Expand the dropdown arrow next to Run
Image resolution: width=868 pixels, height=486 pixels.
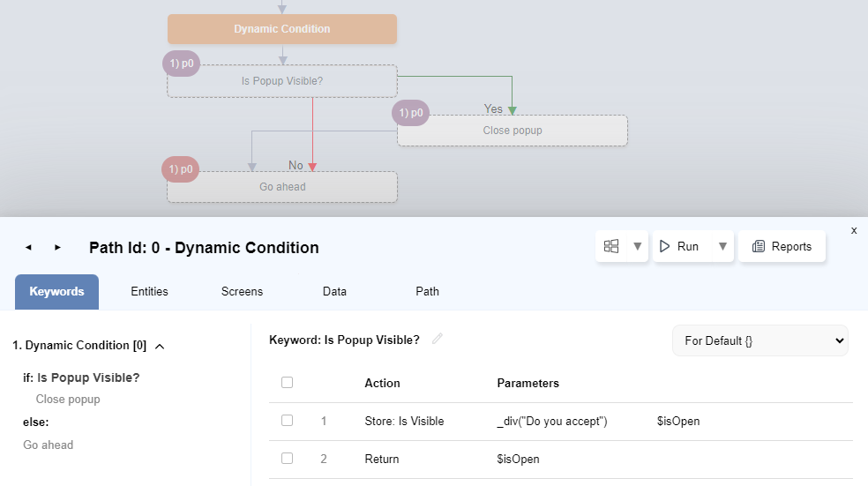(723, 247)
